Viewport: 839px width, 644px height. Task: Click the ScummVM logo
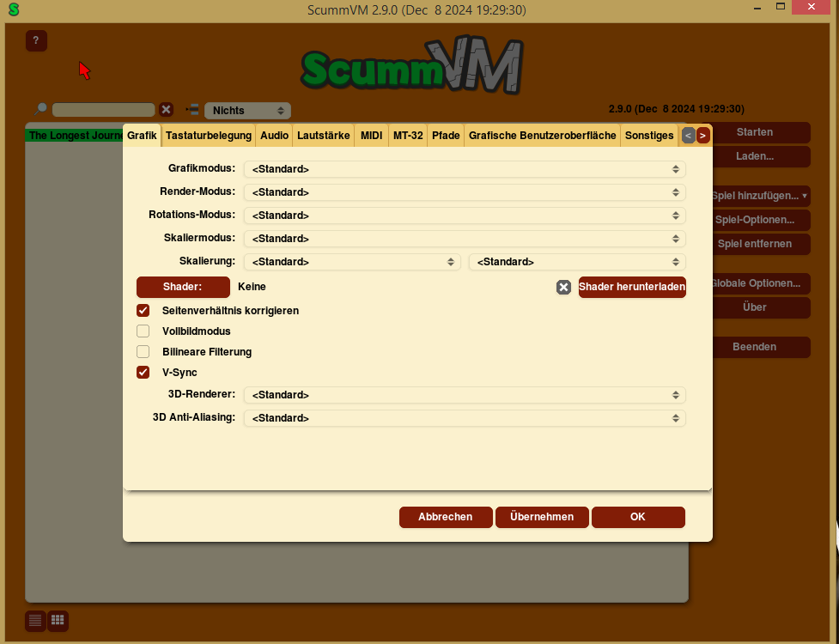pos(412,65)
